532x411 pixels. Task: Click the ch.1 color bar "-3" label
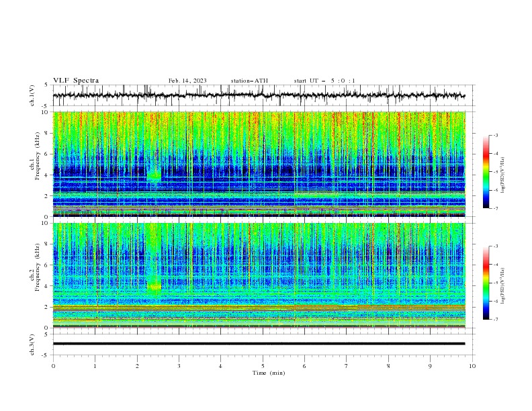tap(495, 135)
